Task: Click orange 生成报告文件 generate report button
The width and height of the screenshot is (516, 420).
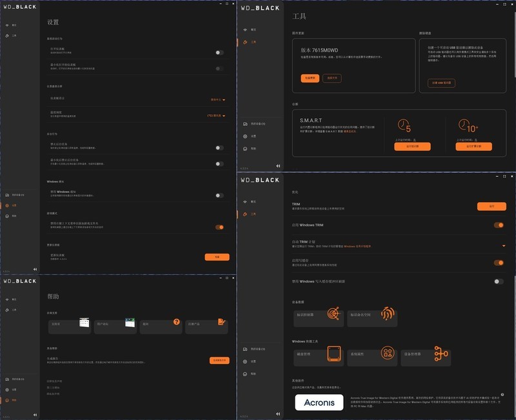Action: (219, 361)
